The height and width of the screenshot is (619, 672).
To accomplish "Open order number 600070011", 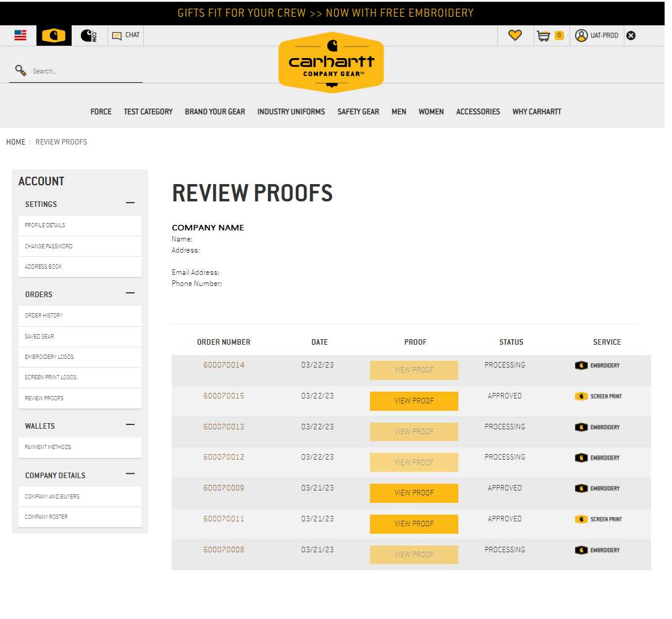I will [x=224, y=519].
